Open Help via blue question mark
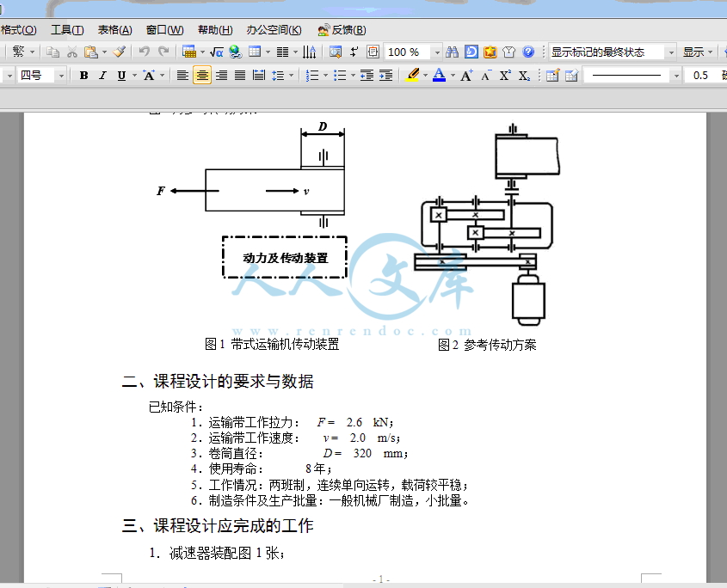The height and width of the screenshot is (588, 727). pyautogui.click(x=528, y=52)
